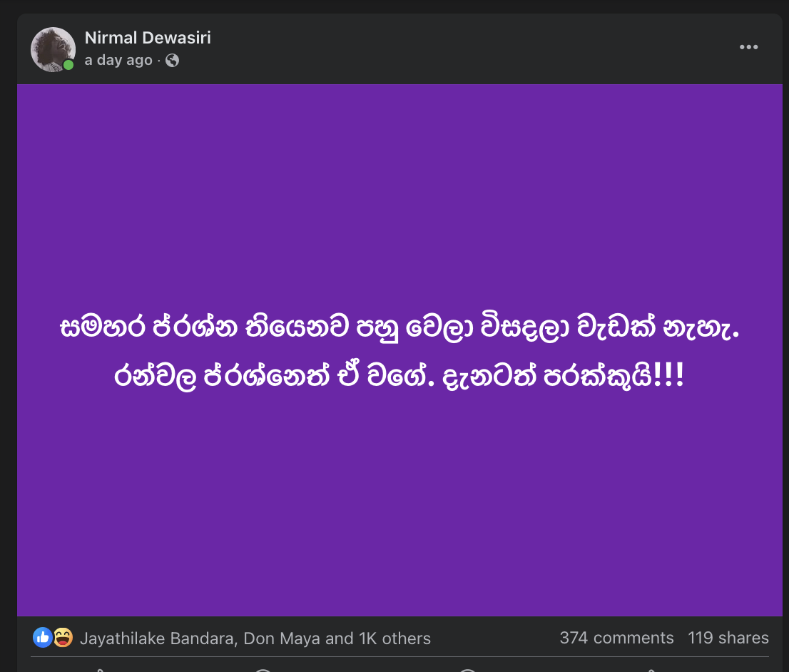Click the partially visible third action icon at the bottom

(x=467, y=670)
